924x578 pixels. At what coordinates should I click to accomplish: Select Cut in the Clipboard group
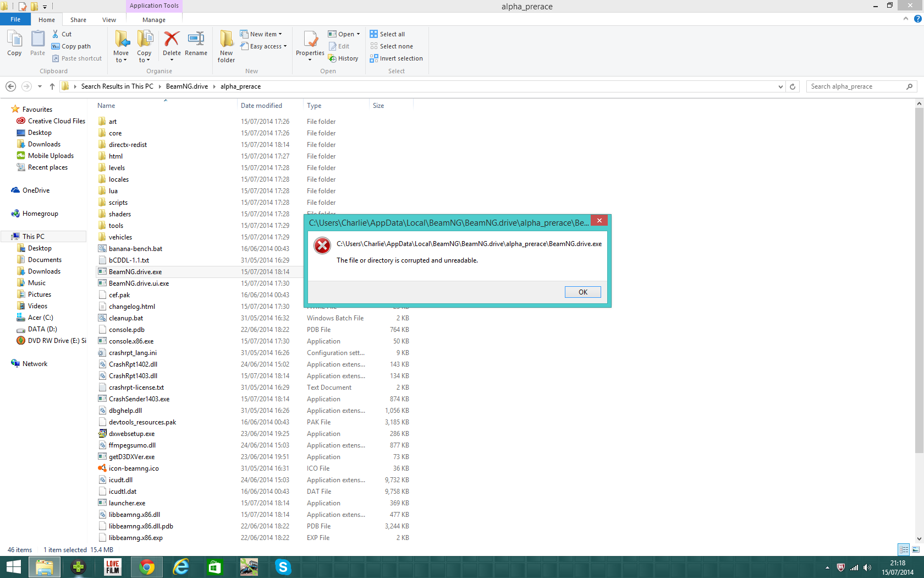click(x=62, y=34)
